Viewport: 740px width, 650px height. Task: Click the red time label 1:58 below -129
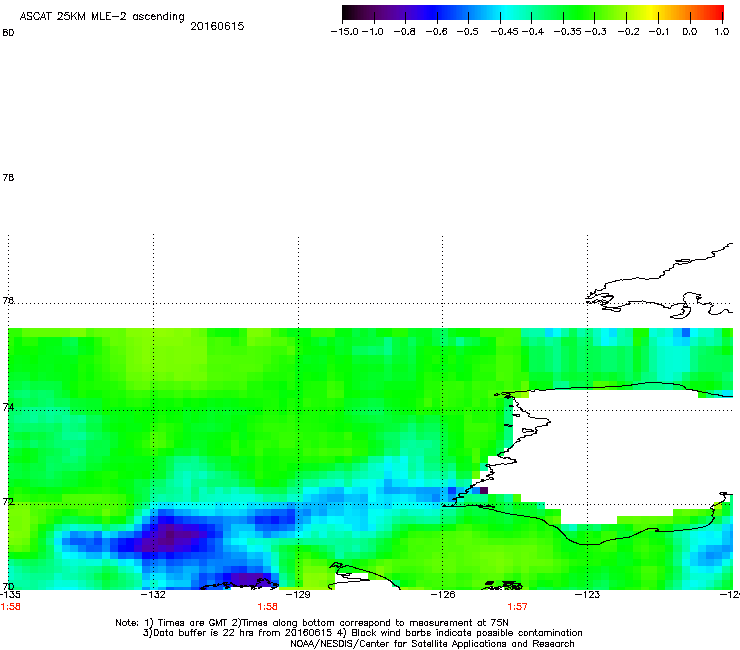tap(267, 607)
